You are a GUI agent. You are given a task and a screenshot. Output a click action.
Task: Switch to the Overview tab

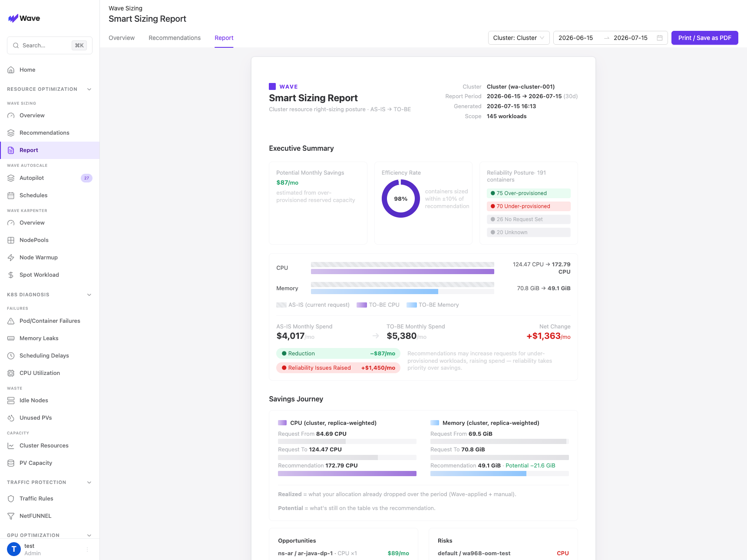click(122, 38)
